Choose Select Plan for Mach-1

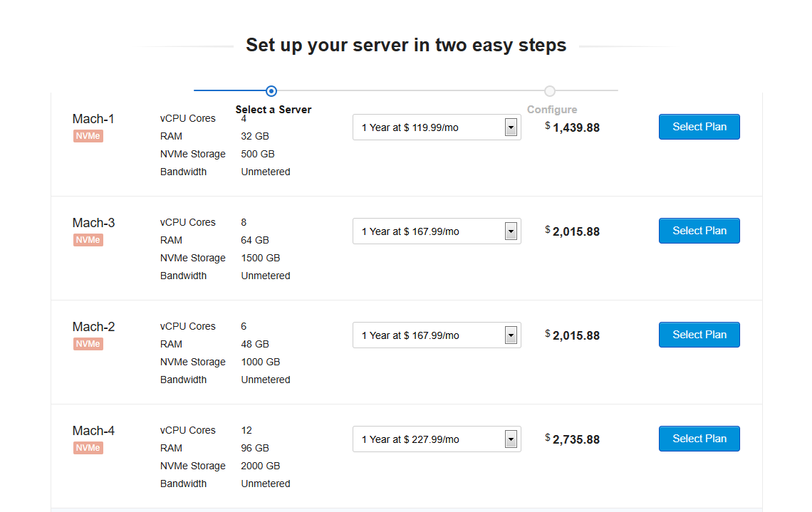point(699,127)
